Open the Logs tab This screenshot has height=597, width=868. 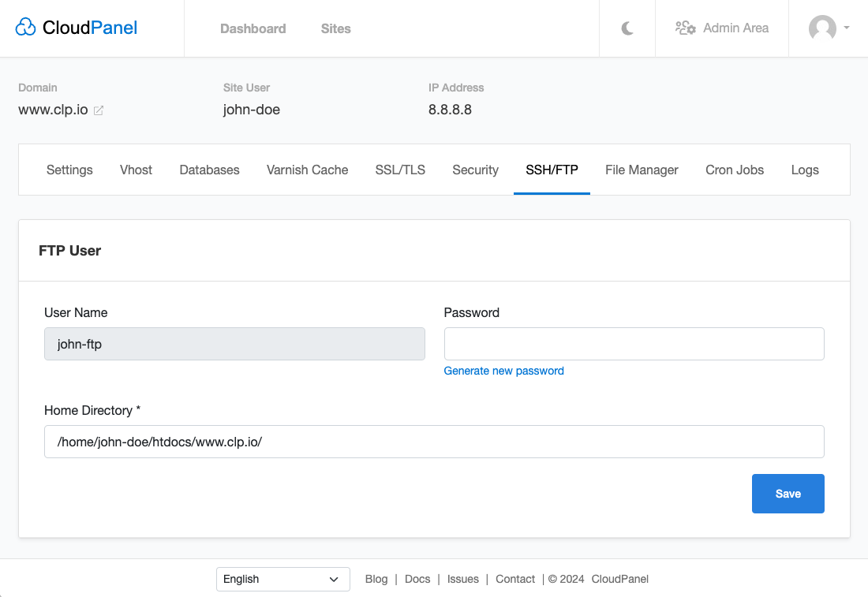805,170
